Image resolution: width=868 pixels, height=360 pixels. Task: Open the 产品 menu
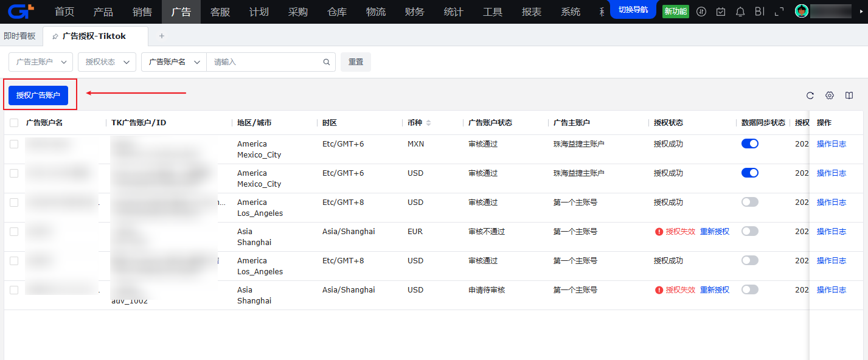pos(103,12)
